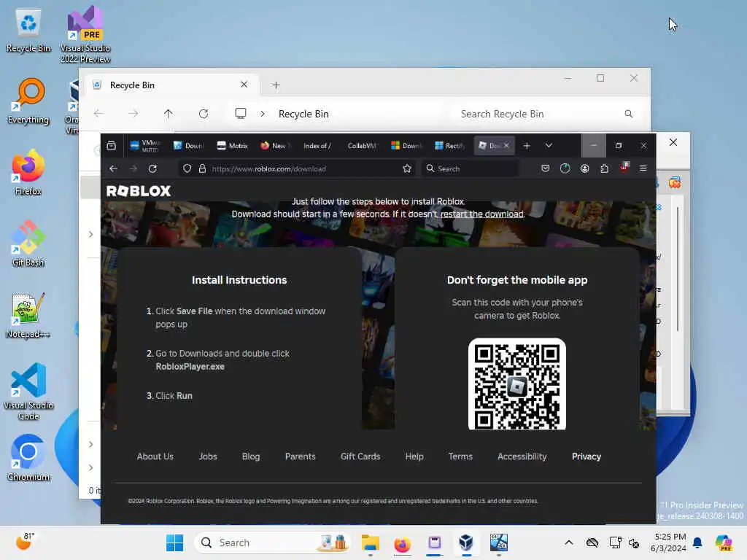This screenshot has width=747, height=560.
Task: Open Gift Cards footer link
Action: tap(360, 456)
